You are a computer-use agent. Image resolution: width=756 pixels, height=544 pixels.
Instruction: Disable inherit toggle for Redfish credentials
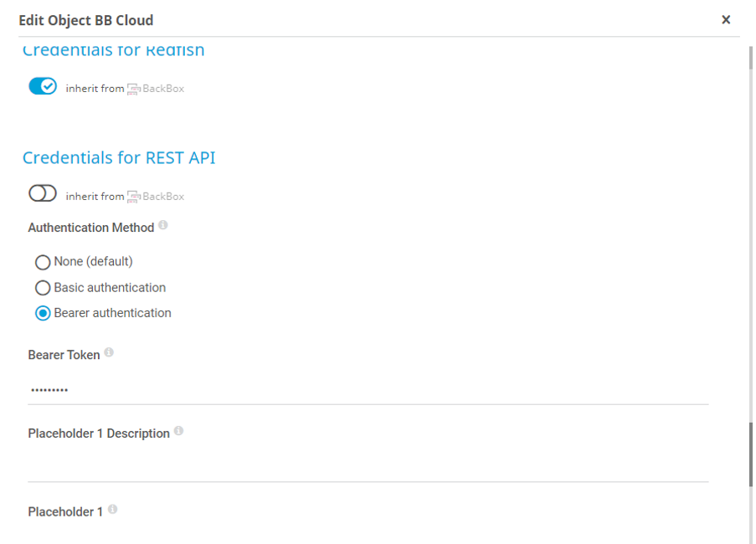pos(42,86)
